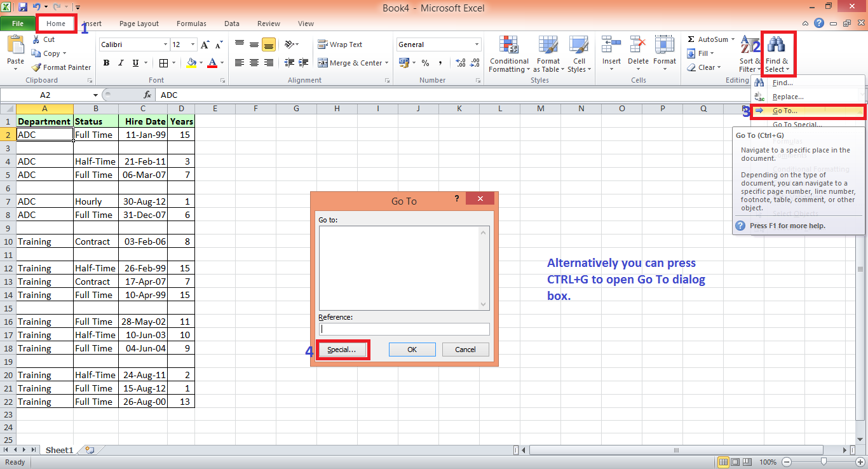Open the Fill button in Editing group
868x469 pixels.
[702, 53]
